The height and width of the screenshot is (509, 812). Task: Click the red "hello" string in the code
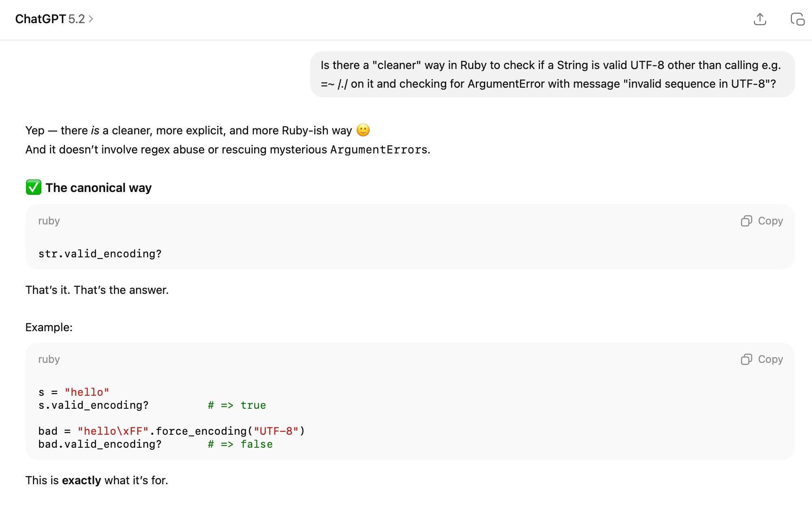click(87, 392)
